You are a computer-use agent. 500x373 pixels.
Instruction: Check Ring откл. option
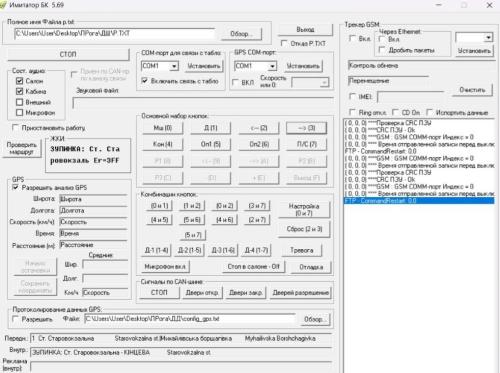[x=352, y=112]
